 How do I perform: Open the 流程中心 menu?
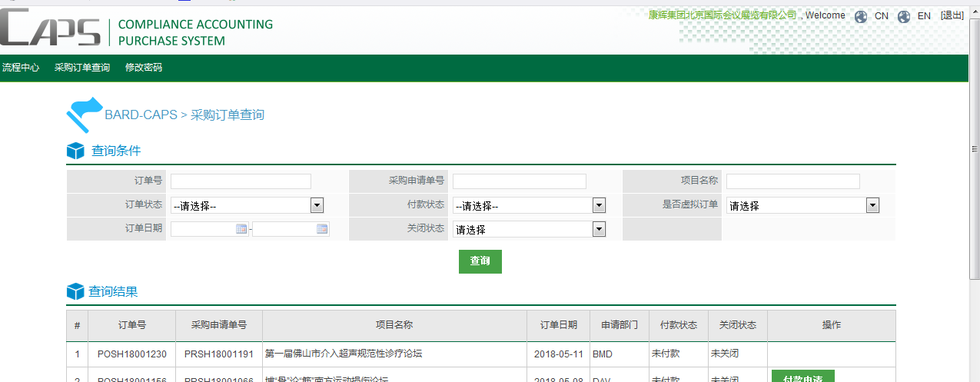21,68
